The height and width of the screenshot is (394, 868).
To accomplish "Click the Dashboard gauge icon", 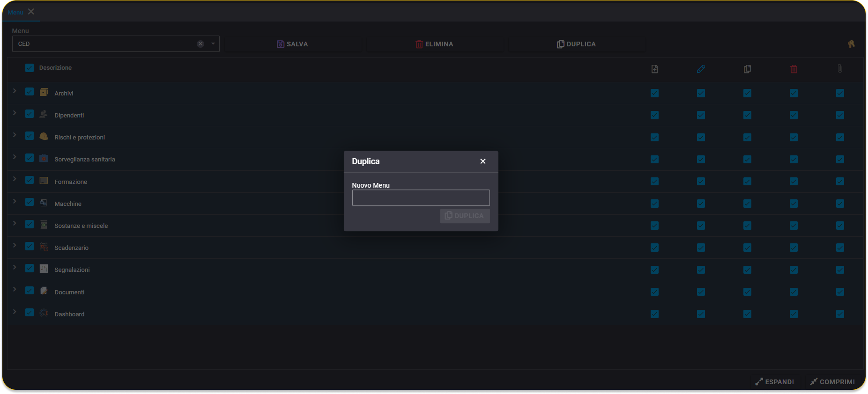I will (x=44, y=313).
